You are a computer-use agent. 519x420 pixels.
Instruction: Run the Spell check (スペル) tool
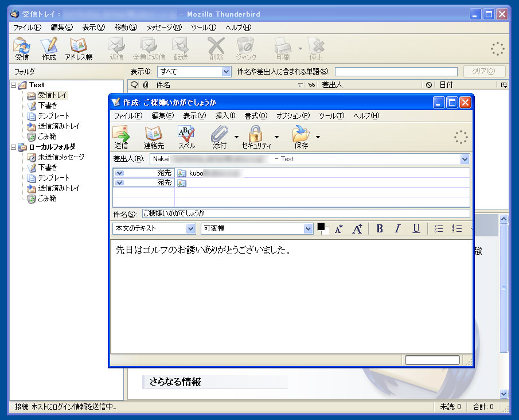pyautogui.click(x=186, y=137)
